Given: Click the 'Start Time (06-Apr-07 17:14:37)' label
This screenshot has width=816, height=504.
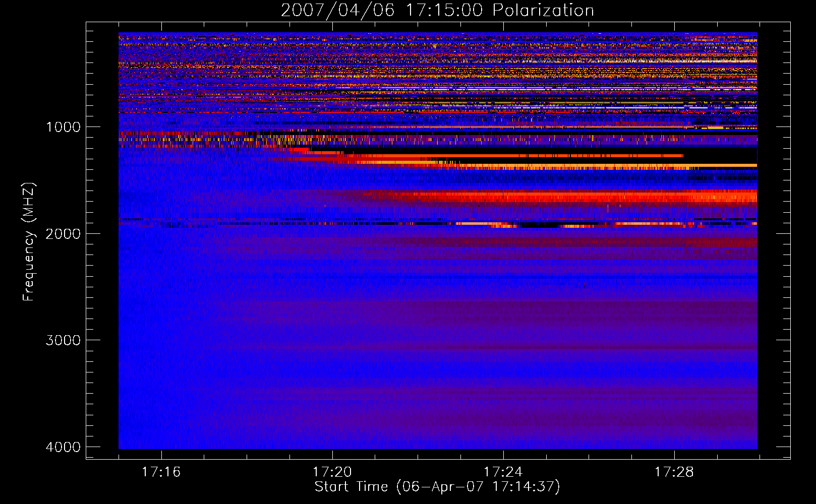Looking at the screenshot, I should coord(437,487).
